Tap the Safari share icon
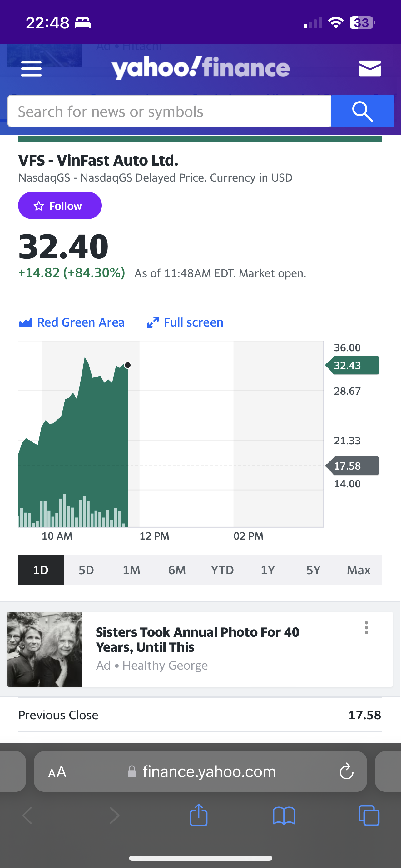 pyautogui.click(x=199, y=815)
